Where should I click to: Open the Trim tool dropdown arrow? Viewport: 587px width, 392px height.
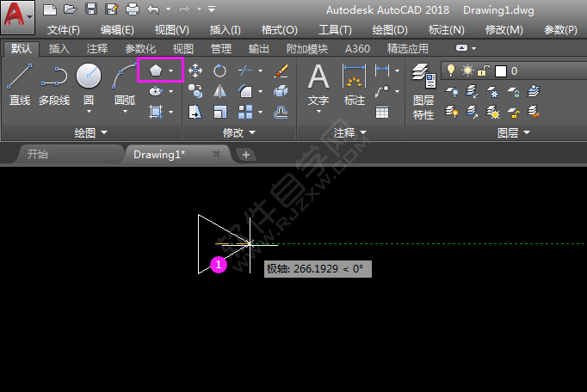pos(260,70)
